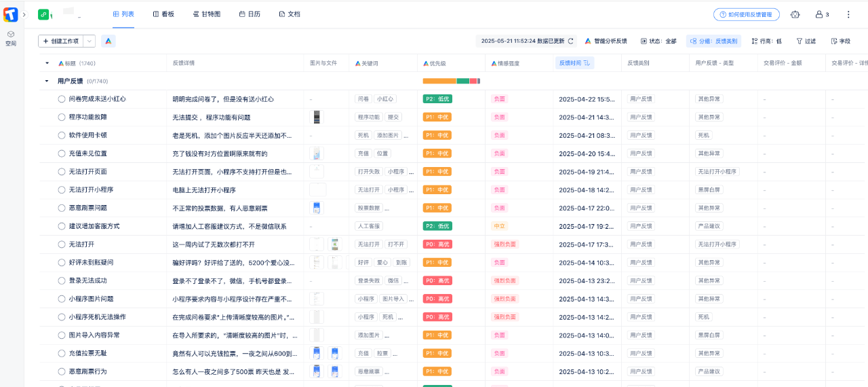Switch to the 甘特图 Gantt tab
868x387 pixels.
coord(206,14)
